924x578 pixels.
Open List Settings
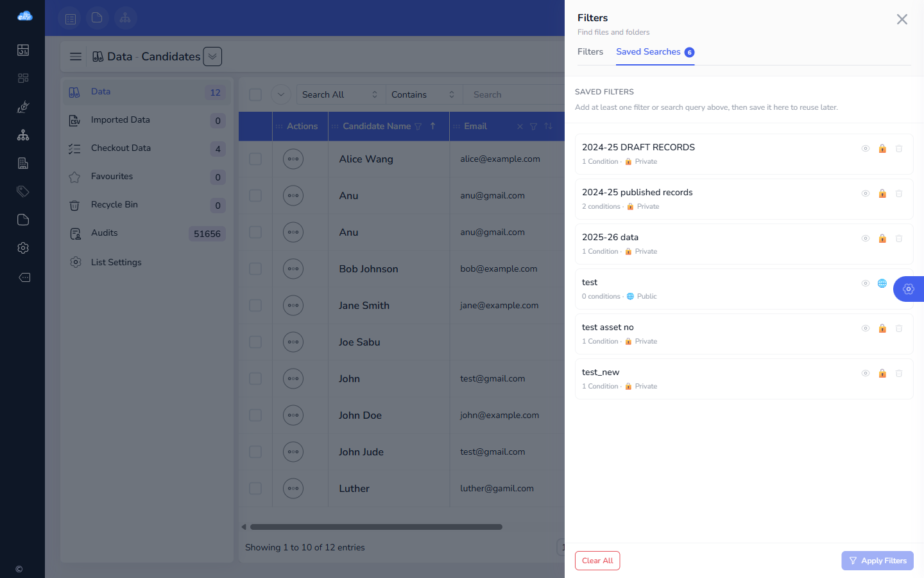click(x=147, y=262)
